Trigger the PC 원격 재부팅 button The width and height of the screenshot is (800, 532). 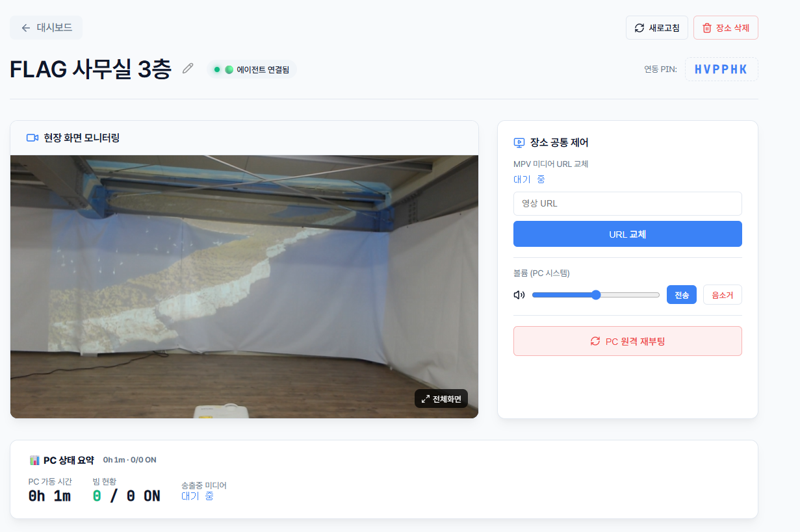[x=627, y=340]
